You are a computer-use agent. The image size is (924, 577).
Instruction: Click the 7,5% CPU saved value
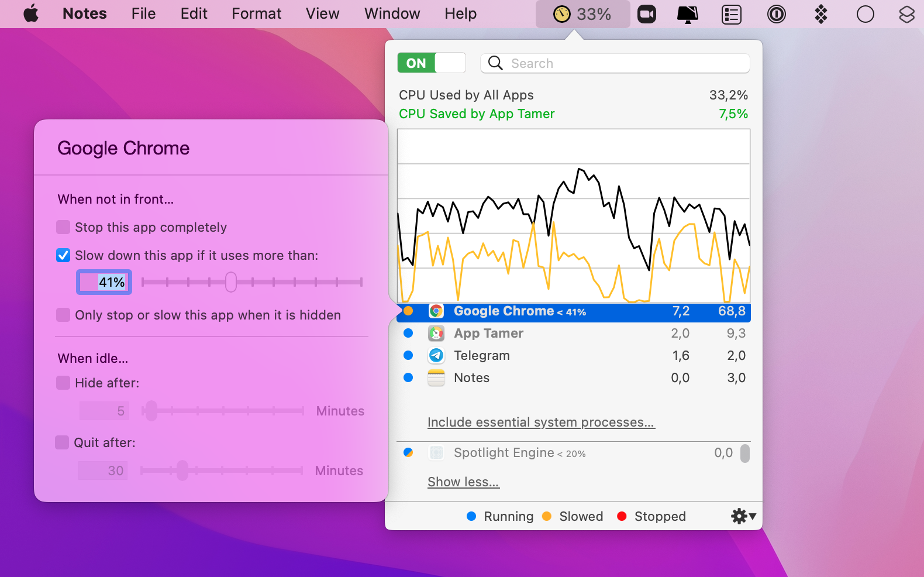[x=733, y=114]
